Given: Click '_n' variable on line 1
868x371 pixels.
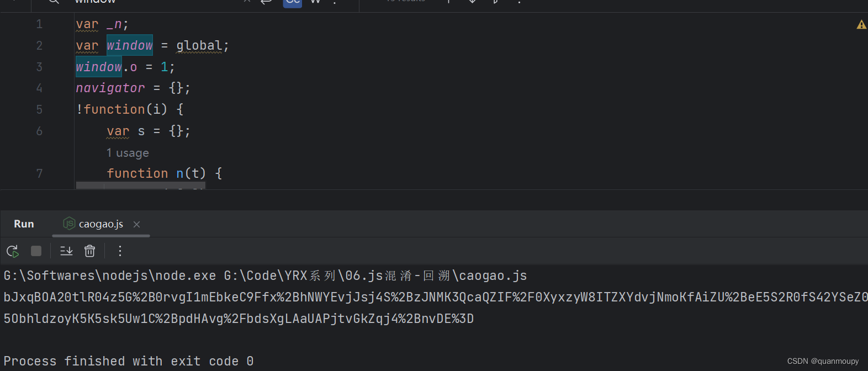Looking at the screenshot, I should click(x=114, y=24).
